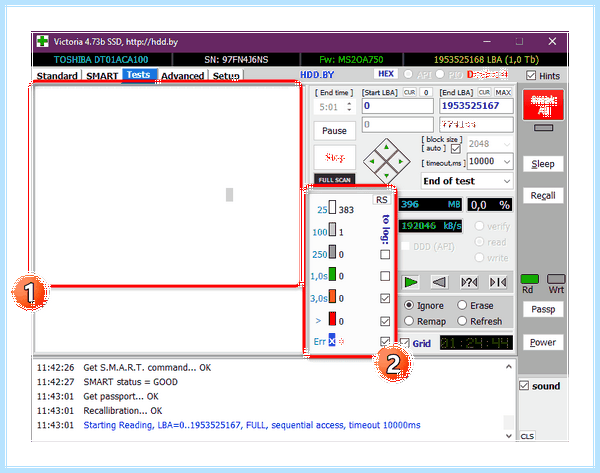
Task: Select the Erase radio option
Action: tap(462, 305)
